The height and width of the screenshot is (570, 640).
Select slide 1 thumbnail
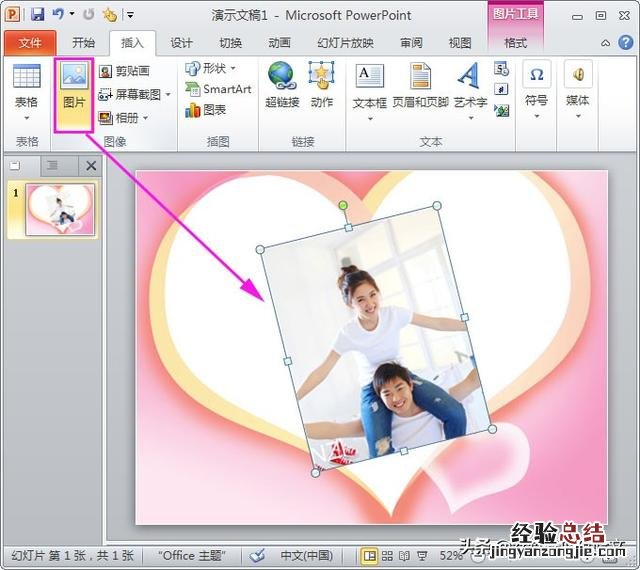tap(60, 210)
